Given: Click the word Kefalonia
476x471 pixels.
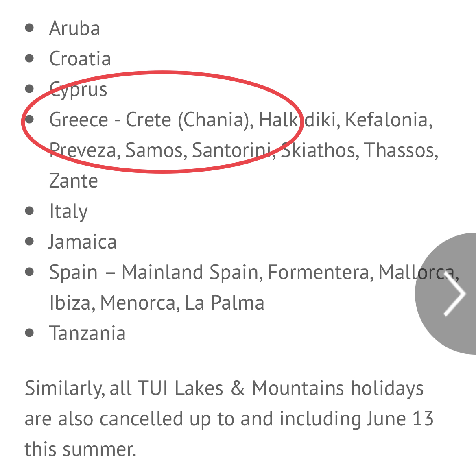Looking at the screenshot, I should (x=386, y=120).
